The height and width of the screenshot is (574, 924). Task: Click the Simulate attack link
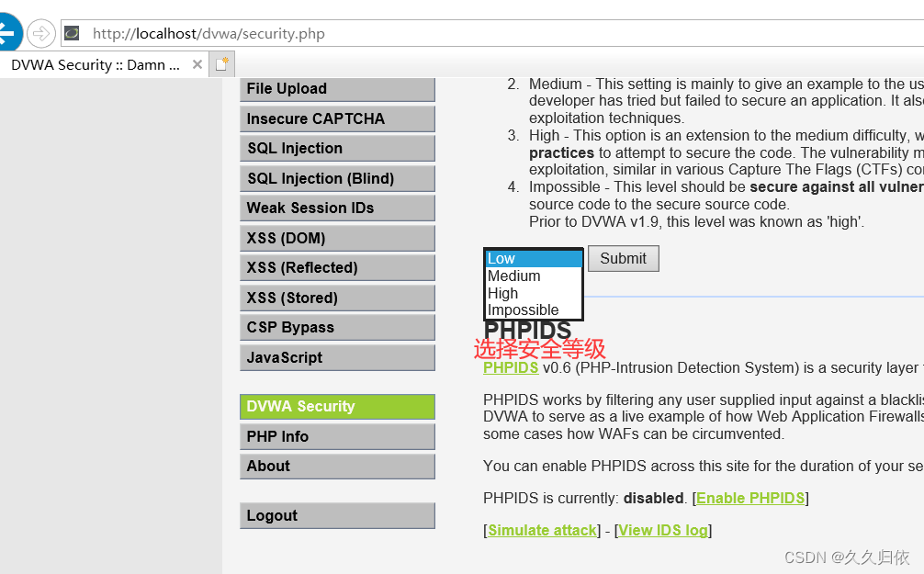click(542, 531)
